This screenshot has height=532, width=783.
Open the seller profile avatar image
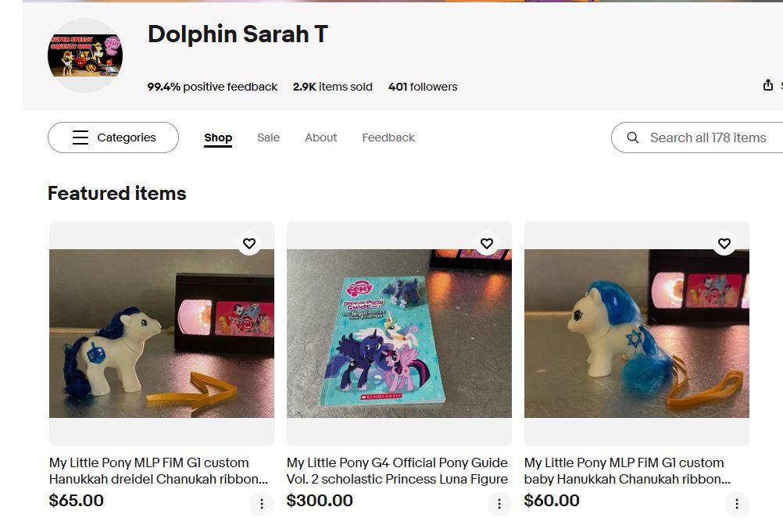click(x=85, y=55)
